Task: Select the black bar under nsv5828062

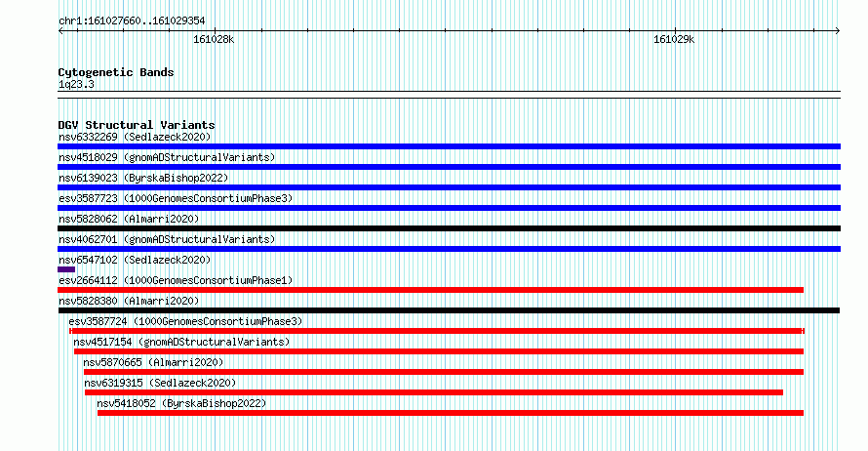Action: pyautogui.click(x=449, y=228)
